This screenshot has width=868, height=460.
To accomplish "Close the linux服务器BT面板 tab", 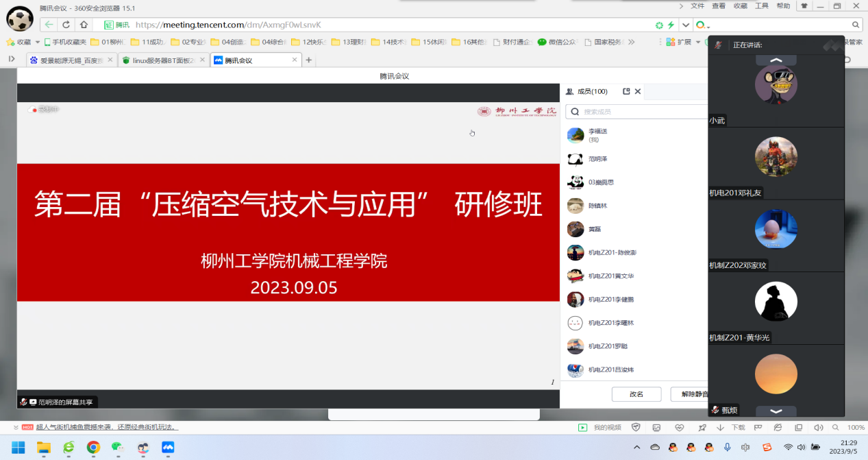I will click(202, 60).
